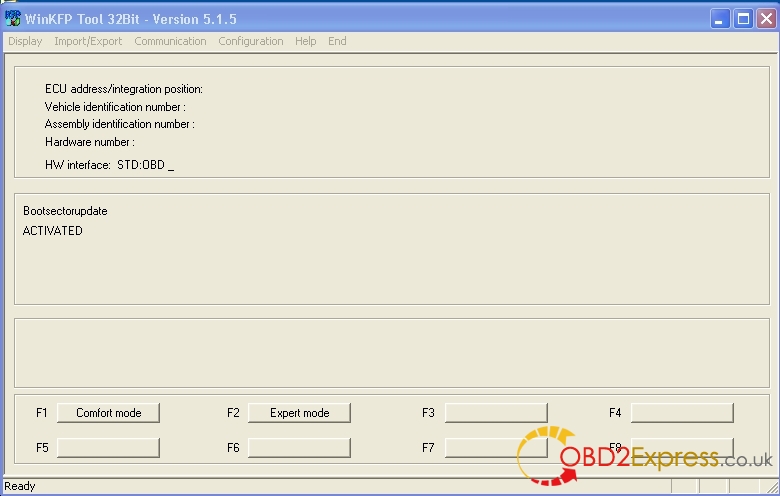
Task: Select the Communication menu
Action: 170,41
